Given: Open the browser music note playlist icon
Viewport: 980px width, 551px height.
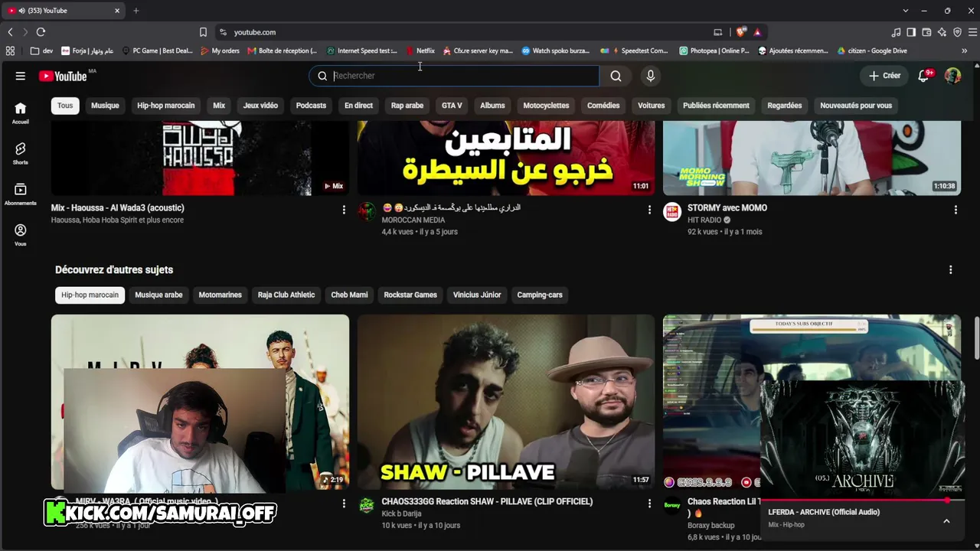Looking at the screenshot, I should (896, 32).
